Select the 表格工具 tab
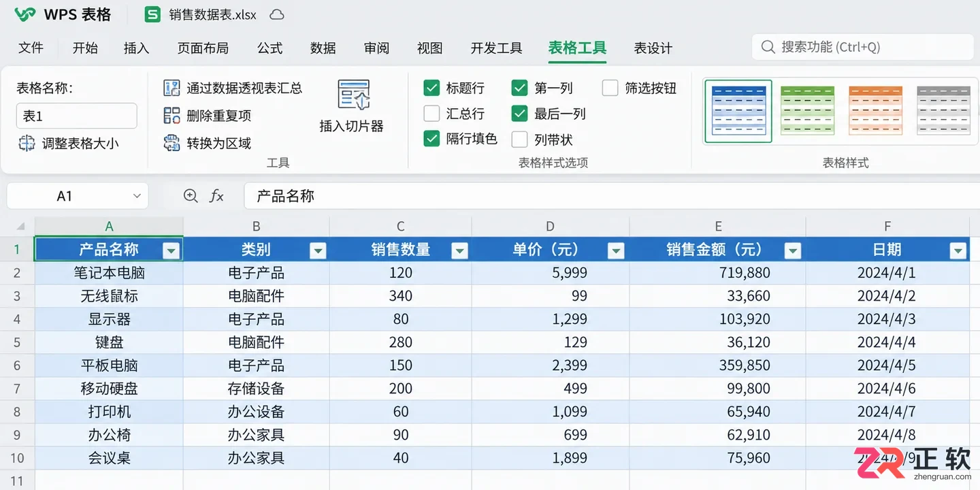This screenshot has width=980, height=490. click(x=578, y=48)
